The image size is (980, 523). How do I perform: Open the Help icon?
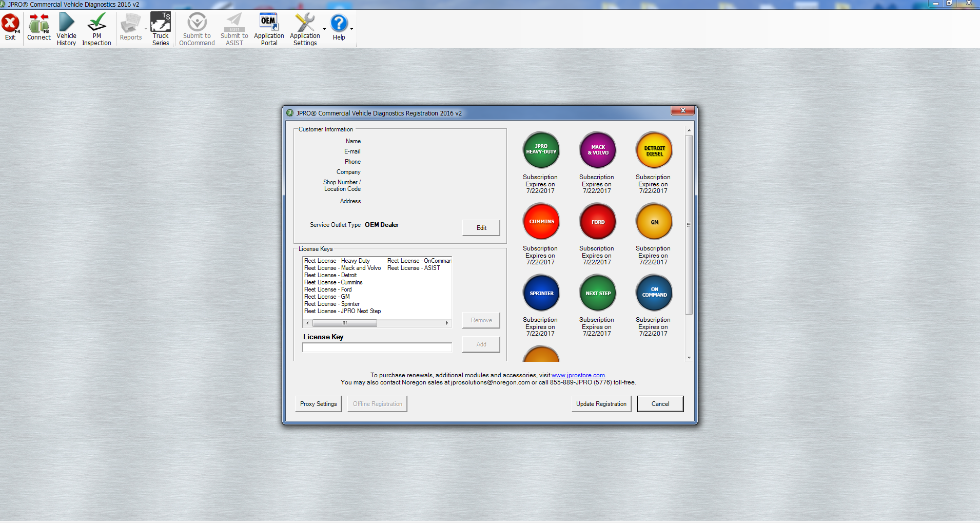point(339,27)
